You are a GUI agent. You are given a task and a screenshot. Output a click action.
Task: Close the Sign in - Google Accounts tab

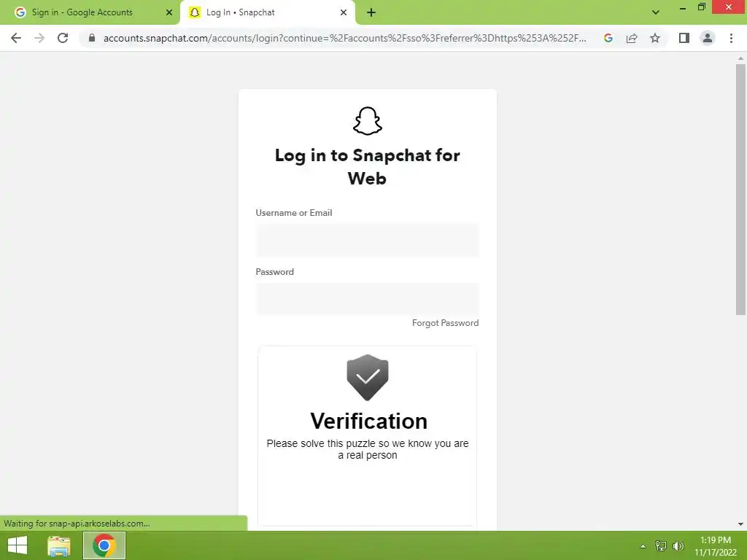pyautogui.click(x=169, y=12)
